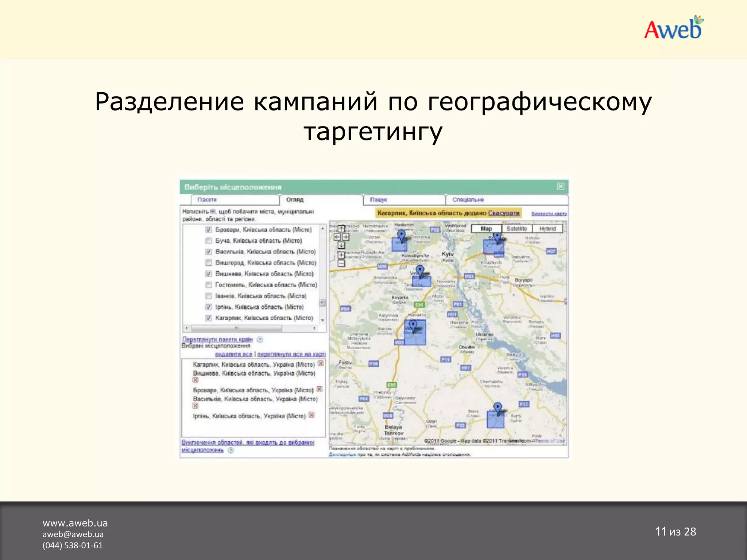Zoom out the map with minus
The image size is (747, 560).
[x=341, y=263]
